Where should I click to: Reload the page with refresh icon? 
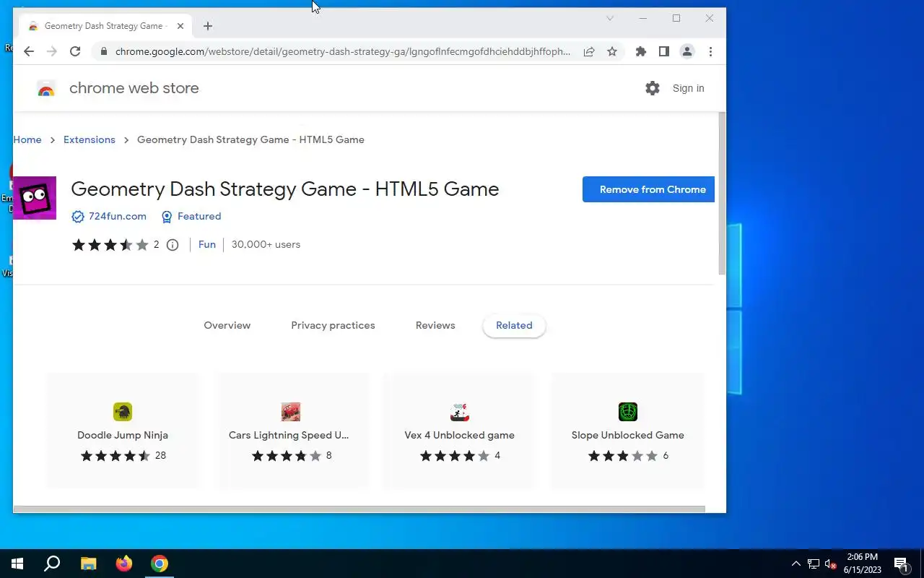(x=75, y=51)
